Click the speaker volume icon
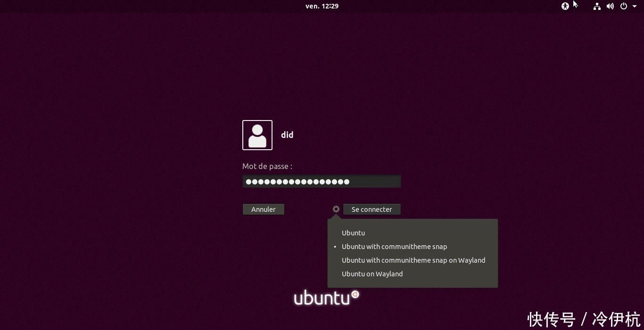The width and height of the screenshot is (644, 330). pos(610,6)
